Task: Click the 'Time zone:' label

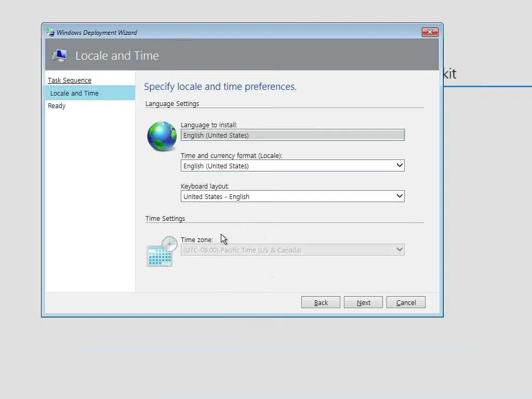Action: point(197,240)
